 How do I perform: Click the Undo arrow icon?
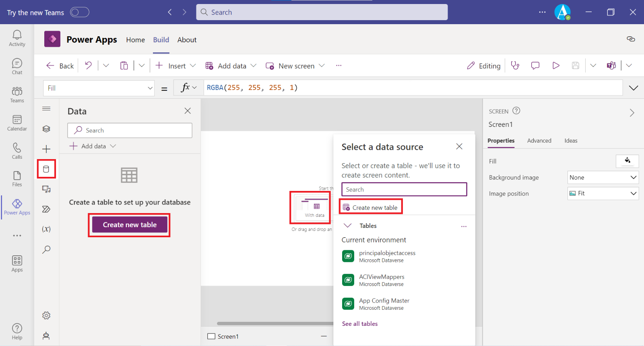coord(89,66)
